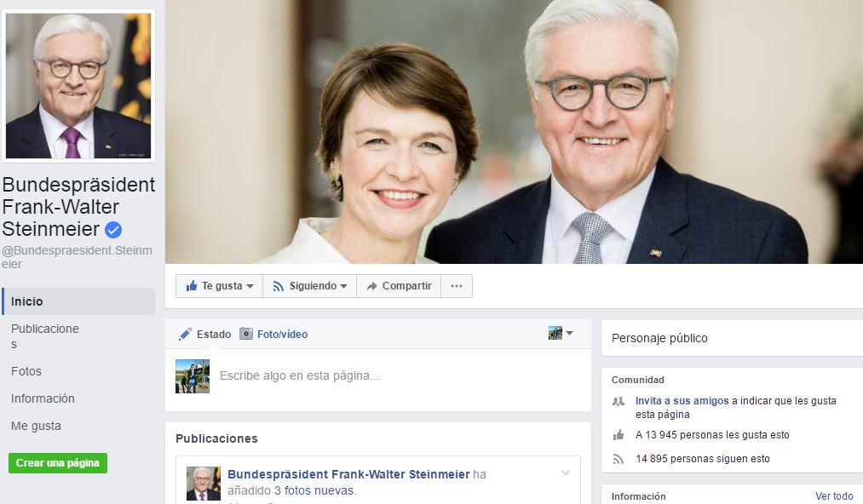Screen dimensions: 863x504
Task: Expand the post options chevron
Action: 565,473
